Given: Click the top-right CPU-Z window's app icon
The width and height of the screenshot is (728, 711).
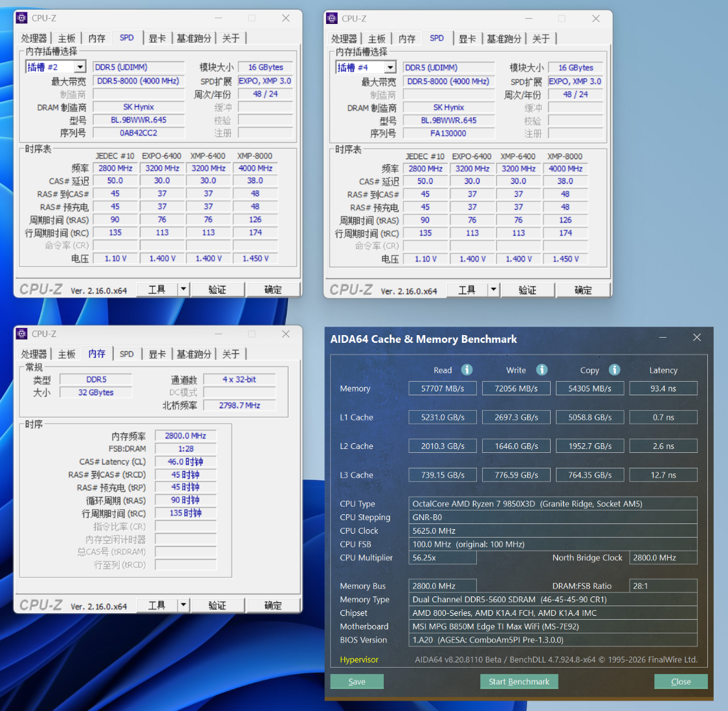Looking at the screenshot, I should tap(332, 19).
